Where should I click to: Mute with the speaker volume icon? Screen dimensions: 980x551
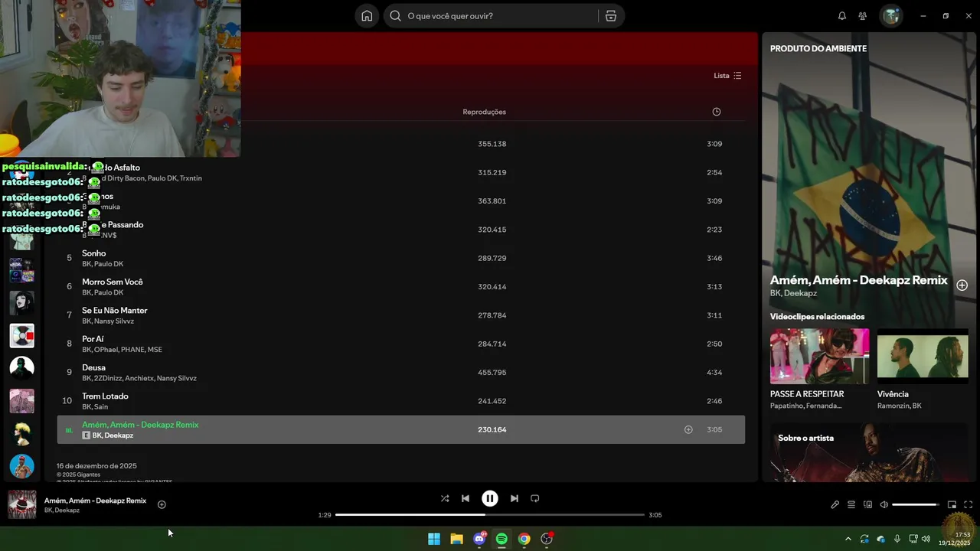coord(884,504)
